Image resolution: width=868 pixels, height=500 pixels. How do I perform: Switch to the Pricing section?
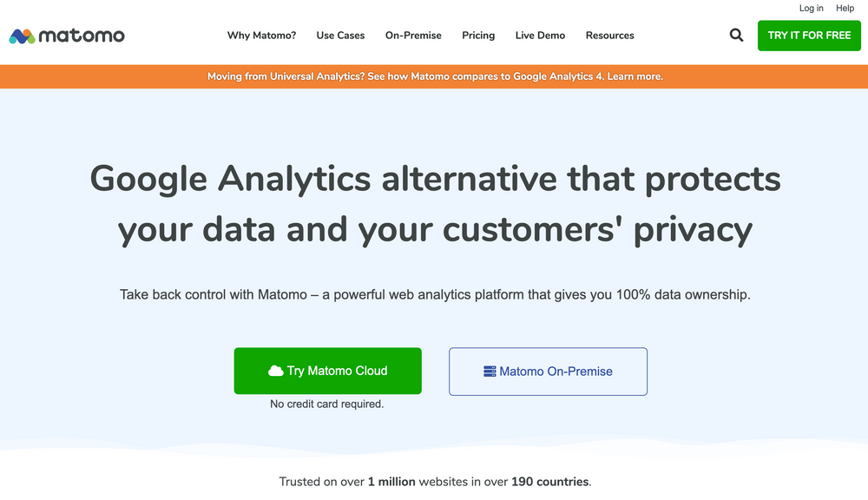coord(478,36)
